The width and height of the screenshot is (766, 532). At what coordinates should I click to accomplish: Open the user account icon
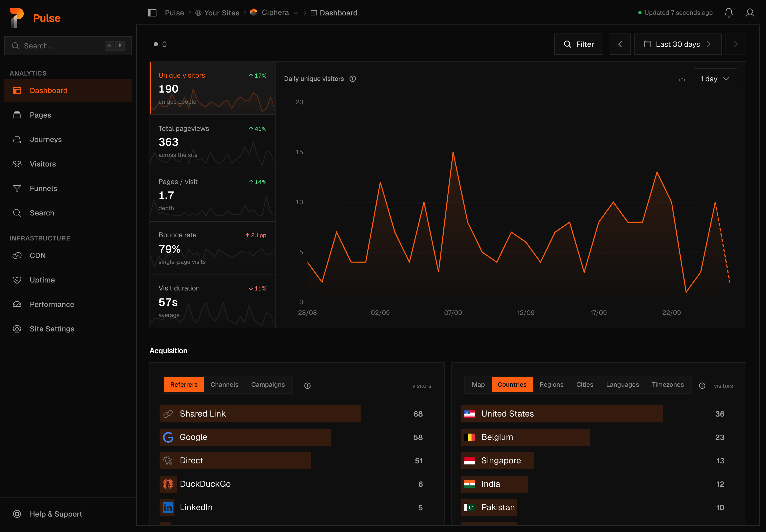[x=750, y=13]
